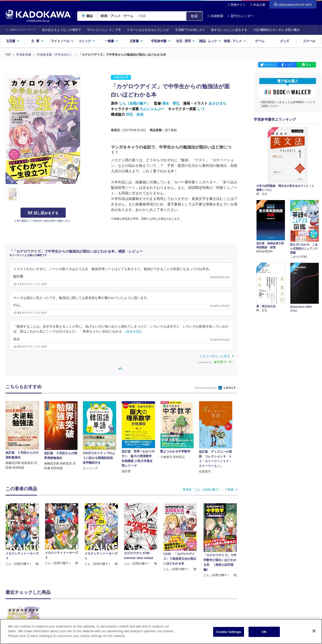Open 英語のニュアンス図鑑 ranking cover
This screenshot has width=322, height=644.
[304, 221]
